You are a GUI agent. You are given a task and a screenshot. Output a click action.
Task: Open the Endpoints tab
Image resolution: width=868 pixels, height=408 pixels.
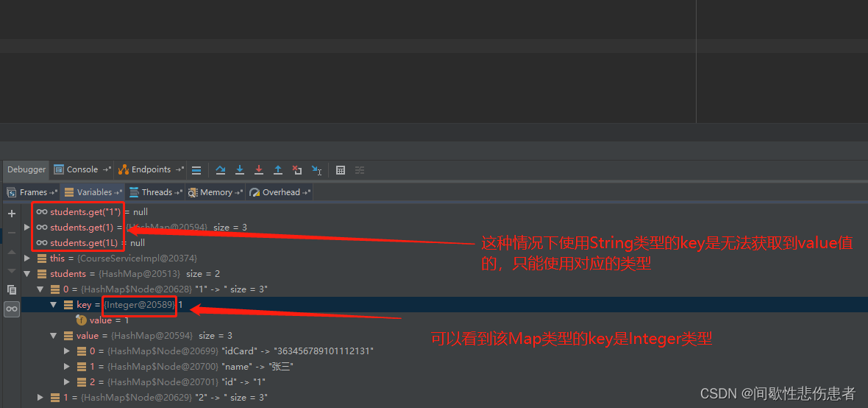tap(150, 170)
